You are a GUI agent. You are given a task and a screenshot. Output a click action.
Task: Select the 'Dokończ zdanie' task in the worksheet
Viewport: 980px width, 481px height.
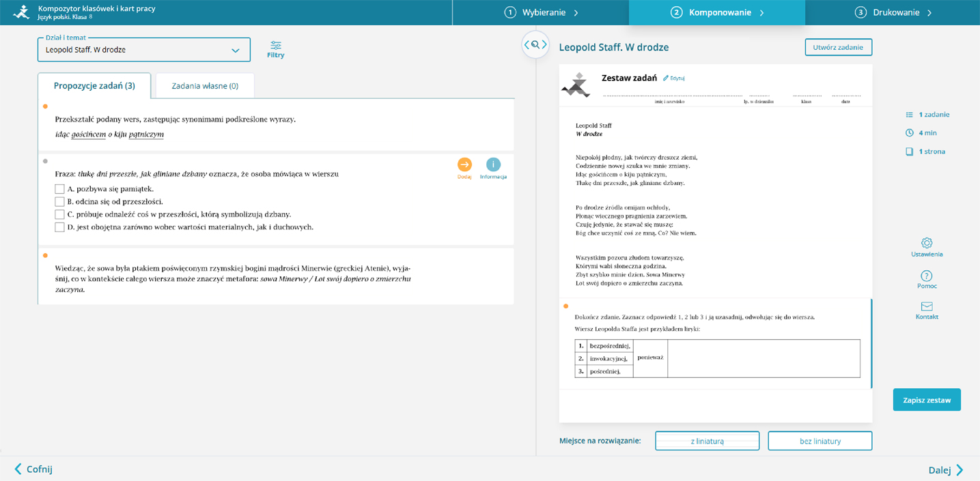716,344
